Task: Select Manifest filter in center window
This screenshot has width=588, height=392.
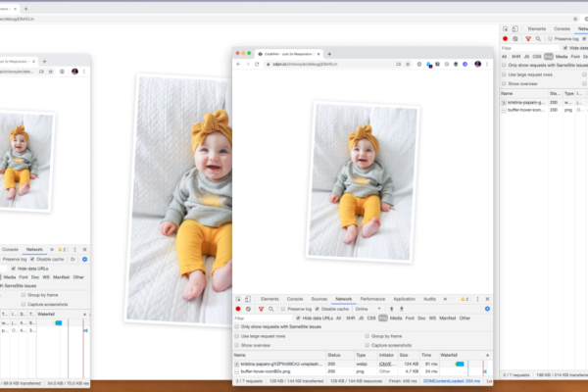Action: [x=448, y=318]
